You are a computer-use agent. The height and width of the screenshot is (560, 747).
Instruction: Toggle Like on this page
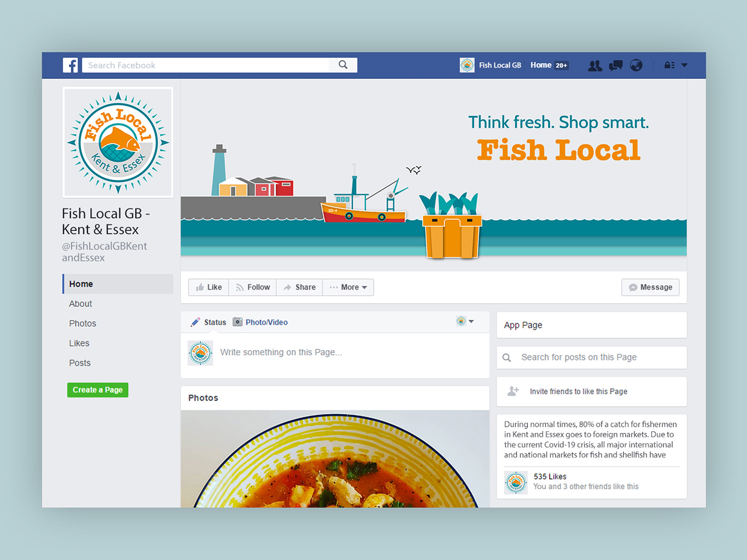pyautogui.click(x=209, y=287)
